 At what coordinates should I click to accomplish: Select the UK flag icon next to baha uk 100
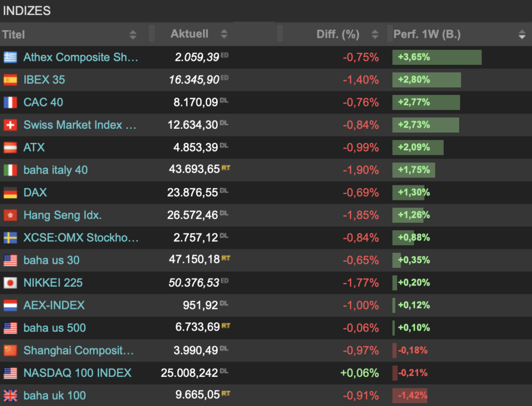point(10,395)
